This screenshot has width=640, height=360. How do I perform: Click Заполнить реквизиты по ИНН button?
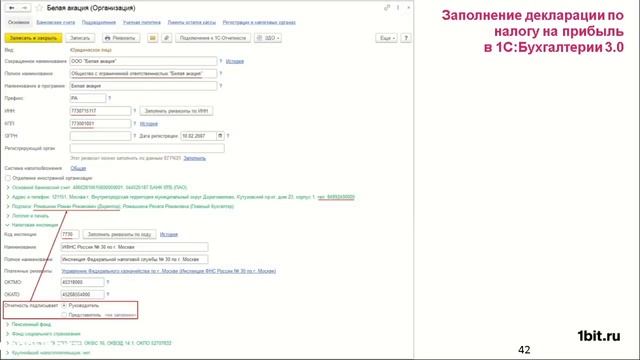click(176, 111)
